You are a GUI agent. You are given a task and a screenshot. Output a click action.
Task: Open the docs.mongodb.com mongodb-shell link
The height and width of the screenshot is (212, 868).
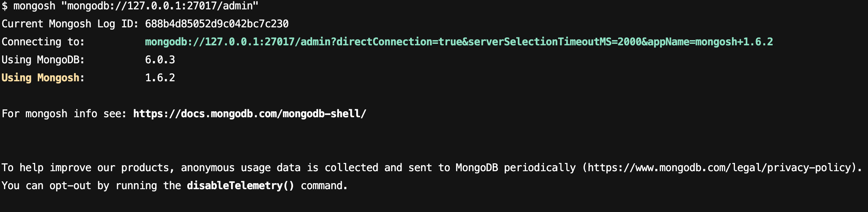pyautogui.click(x=250, y=114)
